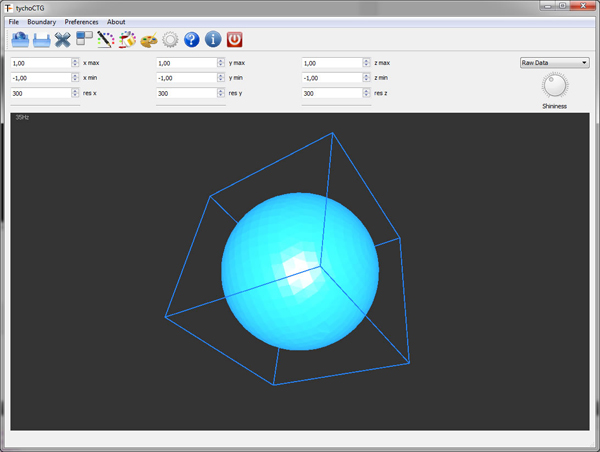Open the Preferences menu
This screenshot has width=600, height=452.
tap(81, 21)
